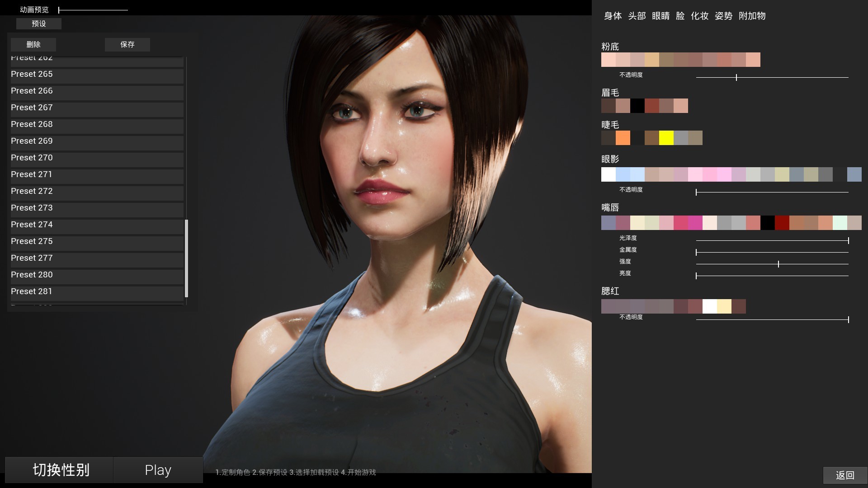Switch to the 眼睛 eyes tab

point(660,16)
